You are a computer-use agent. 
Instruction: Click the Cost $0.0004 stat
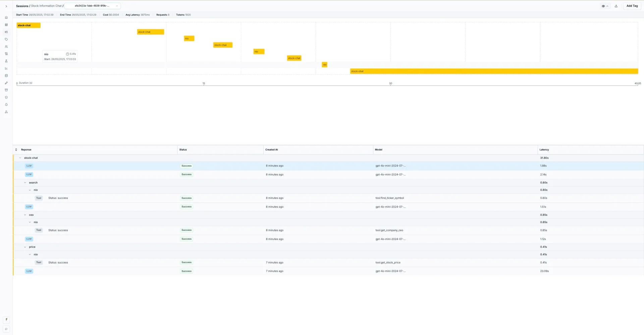click(111, 15)
